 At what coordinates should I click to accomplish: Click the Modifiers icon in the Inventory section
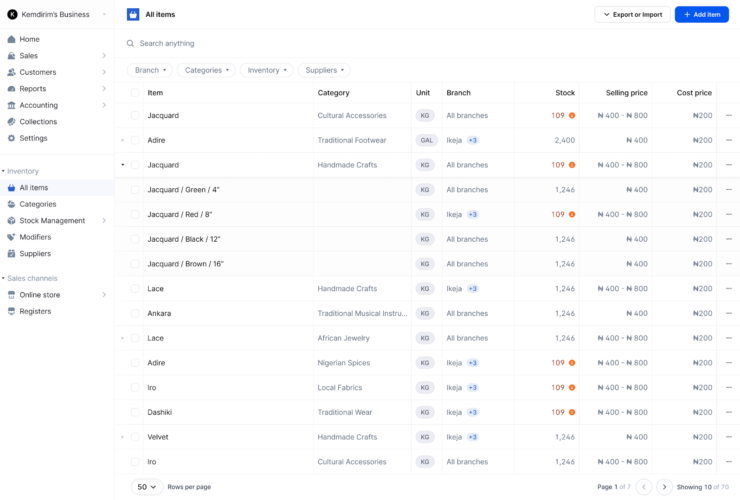point(12,237)
